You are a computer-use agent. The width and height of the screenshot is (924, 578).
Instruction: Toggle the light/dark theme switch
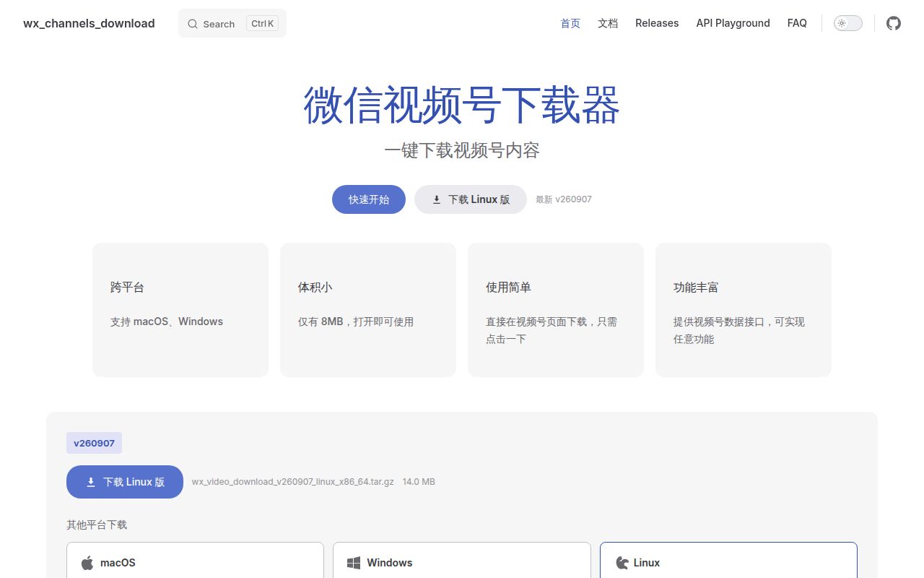pyautogui.click(x=848, y=23)
